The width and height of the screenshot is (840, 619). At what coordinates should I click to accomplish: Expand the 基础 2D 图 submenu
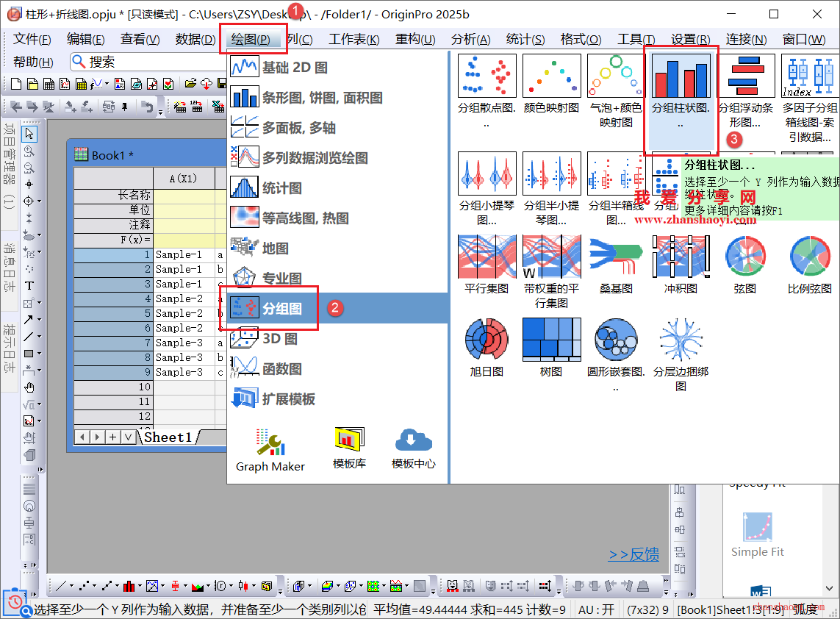tap(295, 68)
